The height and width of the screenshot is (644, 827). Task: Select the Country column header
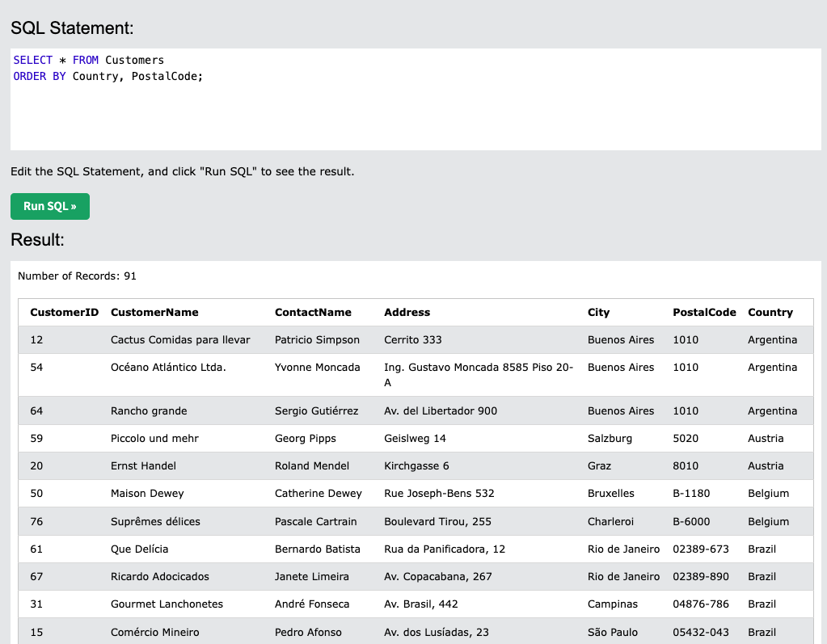click(770, 312)
